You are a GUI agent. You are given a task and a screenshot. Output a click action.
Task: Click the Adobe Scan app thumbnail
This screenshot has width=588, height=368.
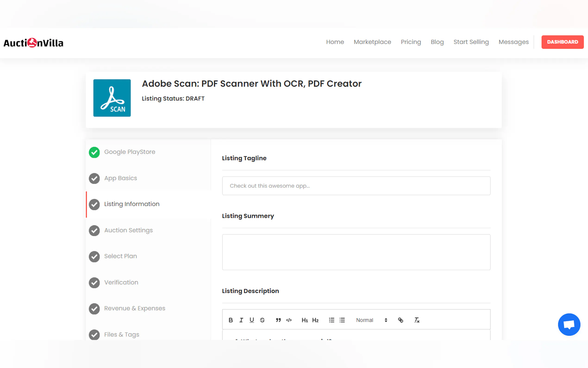point(112,98)
